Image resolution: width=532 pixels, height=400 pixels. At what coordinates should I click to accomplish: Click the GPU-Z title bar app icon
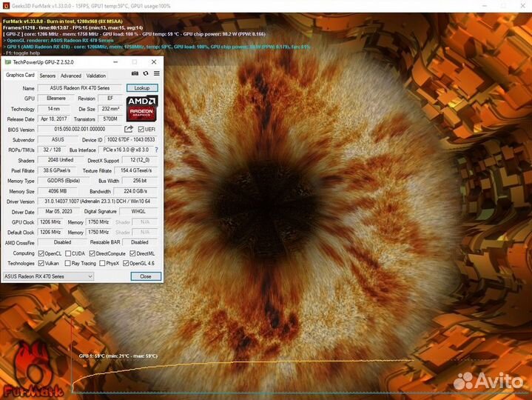tap(8, 62)
